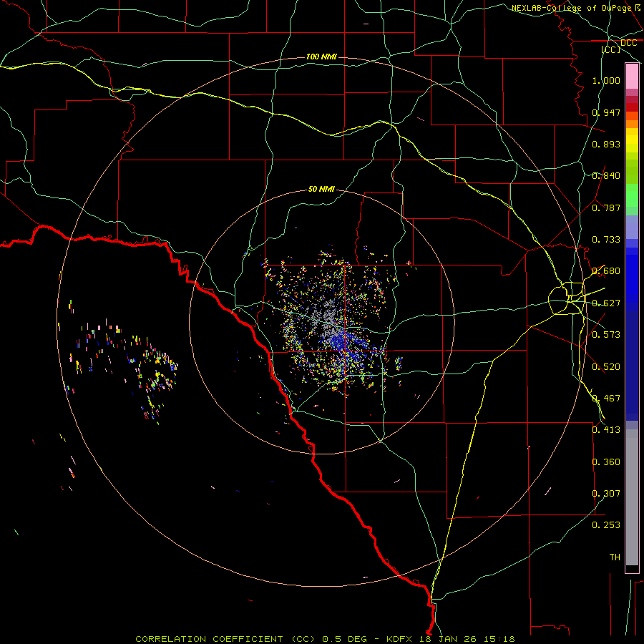Pick the light pink swatch beside 1.000
The image size is (644, 644).
click(632, 77)
